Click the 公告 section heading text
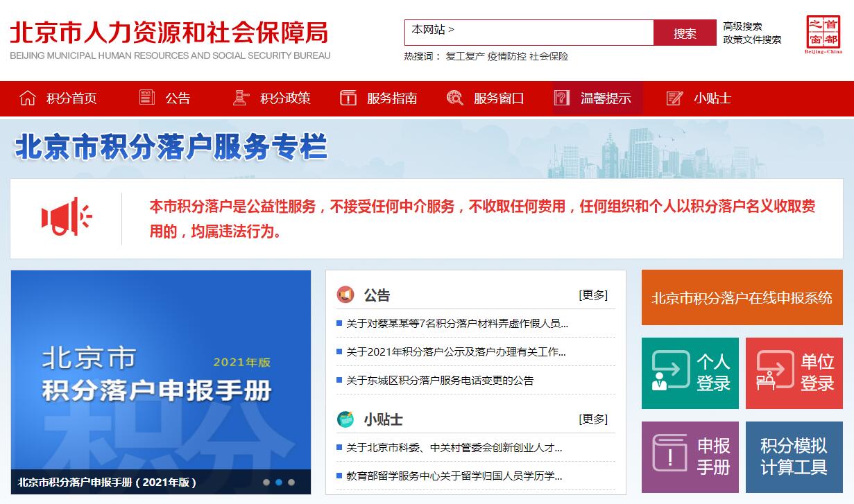Image resolution: width=854 pixels, height=504 pixels. [377, 295]
